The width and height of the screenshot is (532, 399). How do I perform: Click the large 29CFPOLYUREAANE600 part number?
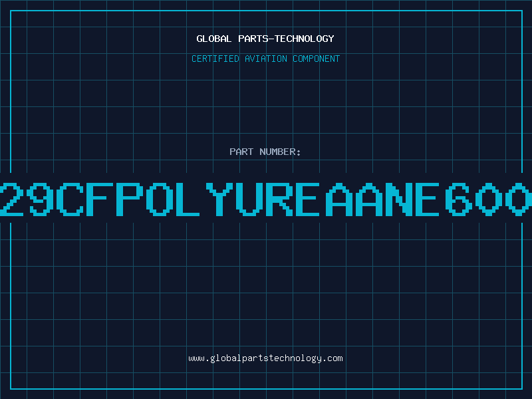tap(266, 199)
